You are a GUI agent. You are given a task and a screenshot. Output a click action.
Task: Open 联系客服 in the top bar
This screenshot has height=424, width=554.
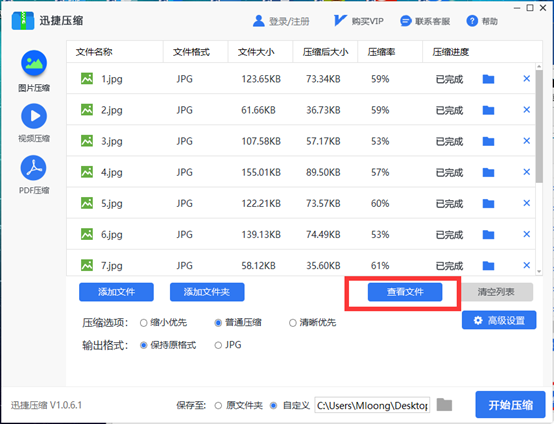pyautogui.click(x=425, y=21)
